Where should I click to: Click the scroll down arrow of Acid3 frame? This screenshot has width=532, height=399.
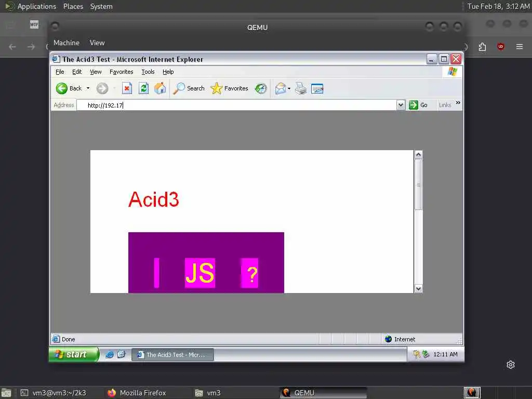[x=418, y=289]
